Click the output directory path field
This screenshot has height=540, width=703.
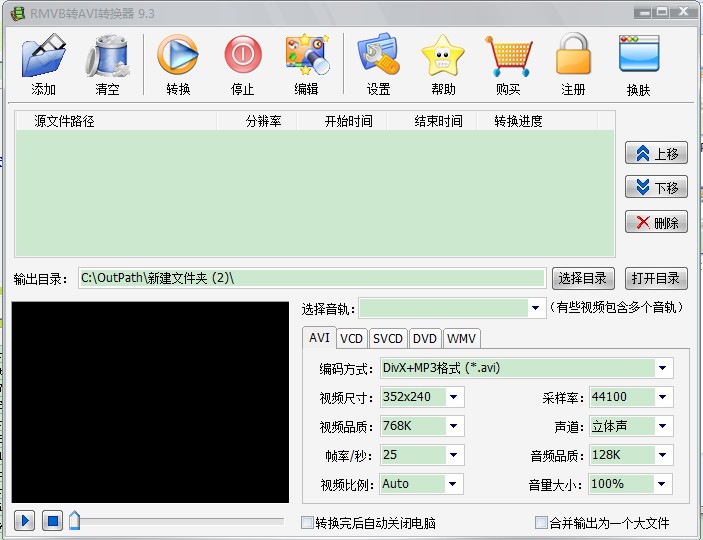(312, 278)
